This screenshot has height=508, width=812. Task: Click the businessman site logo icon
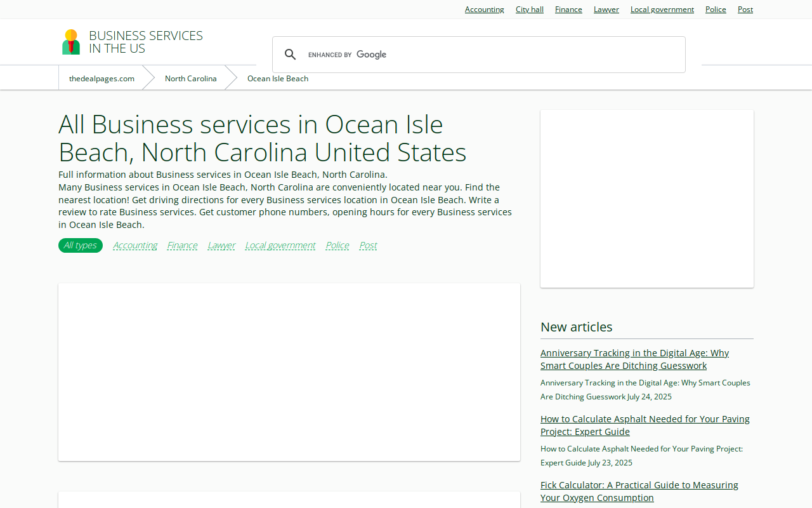pyautogui.click(x=71, y=42)
